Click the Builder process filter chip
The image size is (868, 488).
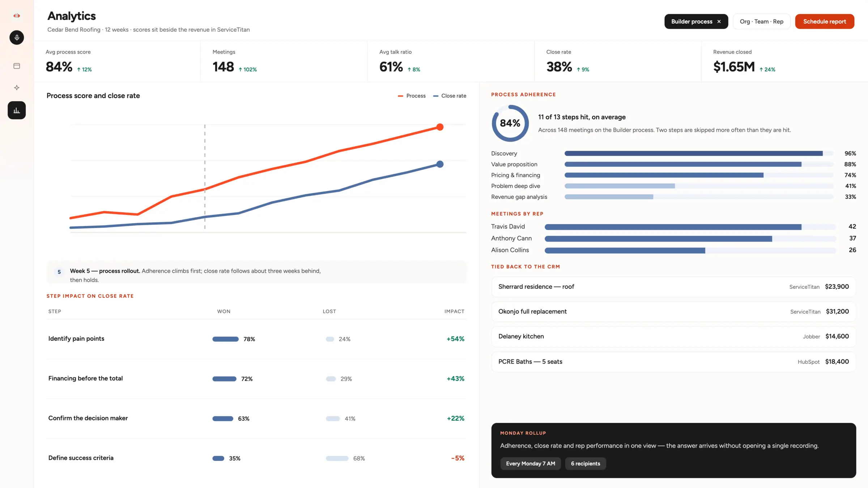[696, 22]
